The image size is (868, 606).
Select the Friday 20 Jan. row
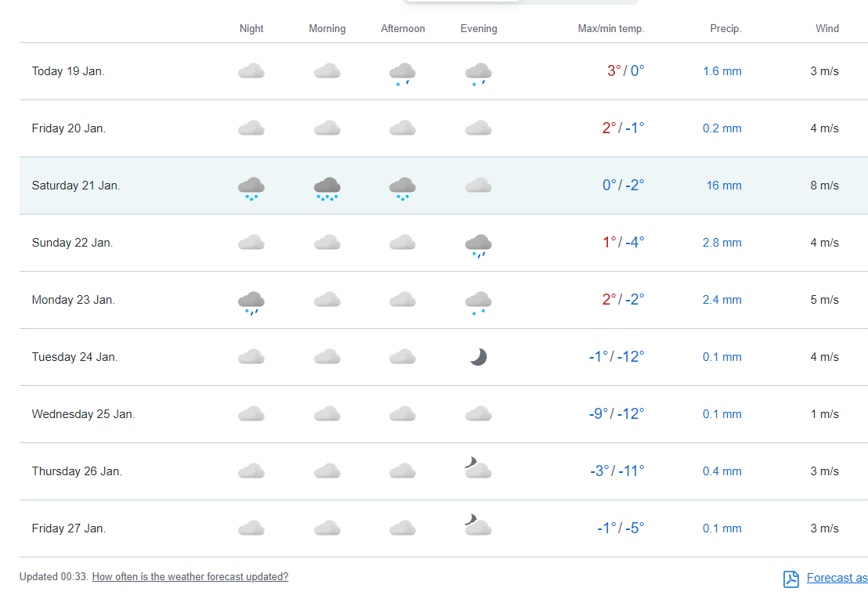[x=69, y=128]
